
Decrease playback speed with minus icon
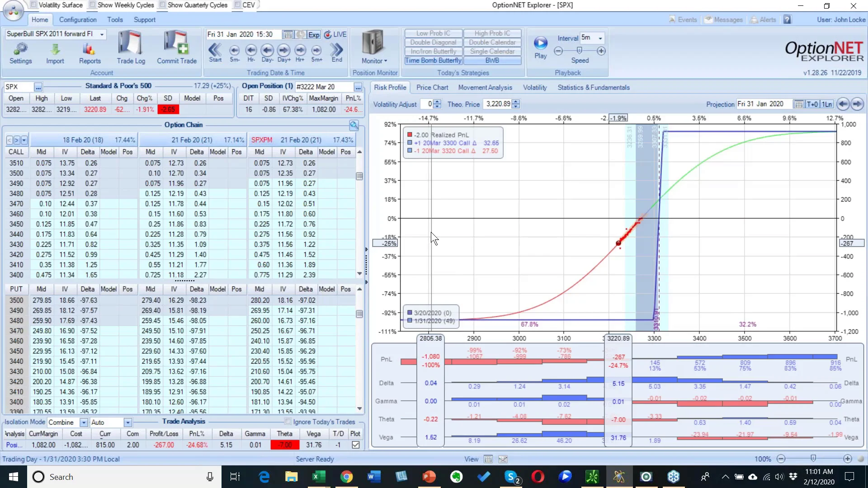558,51
